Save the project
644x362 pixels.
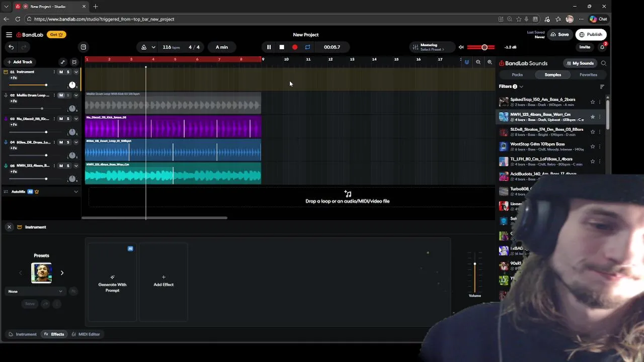coord(560,35)
